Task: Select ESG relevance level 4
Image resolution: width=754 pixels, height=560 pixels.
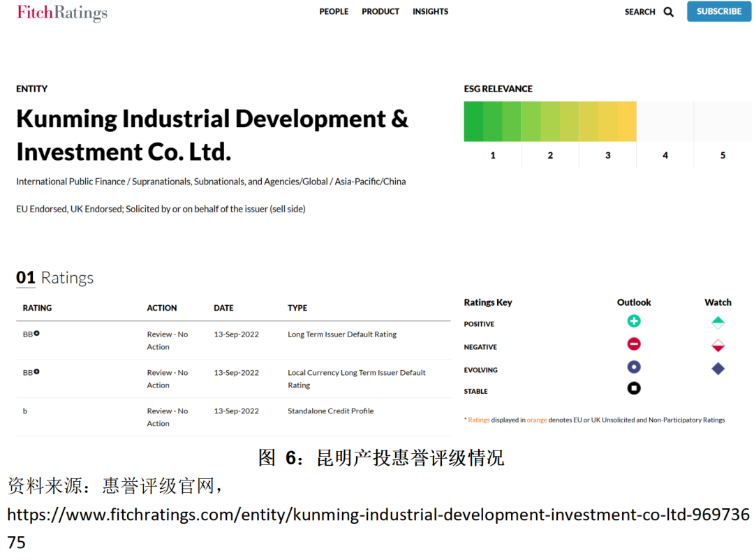Action: coord(665,155)
